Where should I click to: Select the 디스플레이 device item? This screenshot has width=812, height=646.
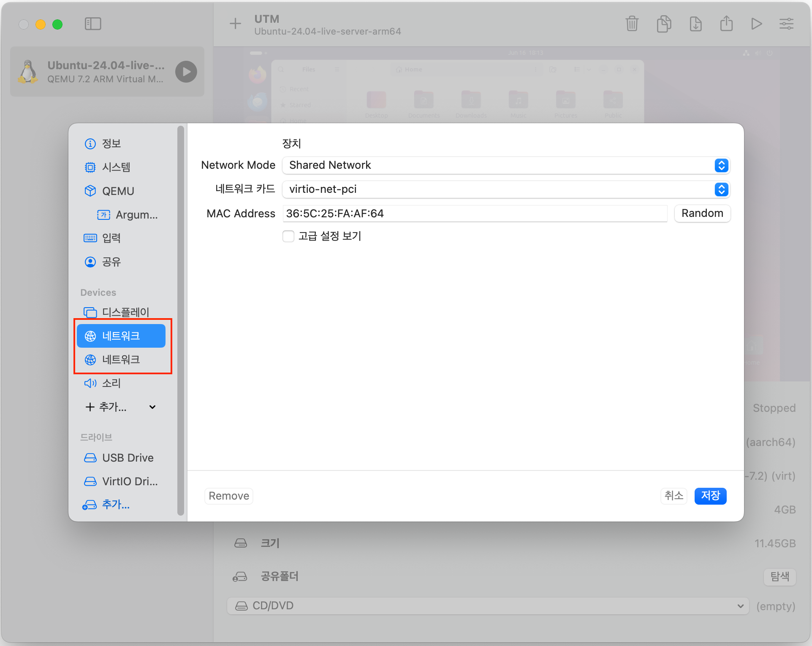click(x=125, y=312)
